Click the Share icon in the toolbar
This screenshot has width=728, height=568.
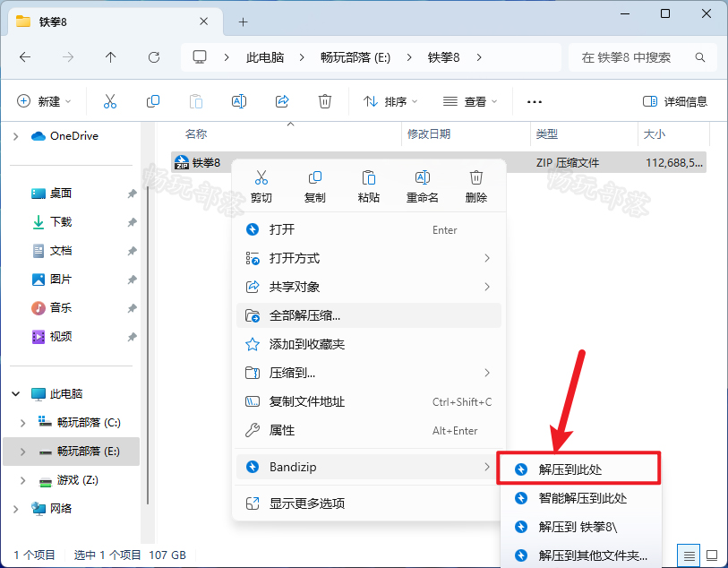(x=282, y=101)
